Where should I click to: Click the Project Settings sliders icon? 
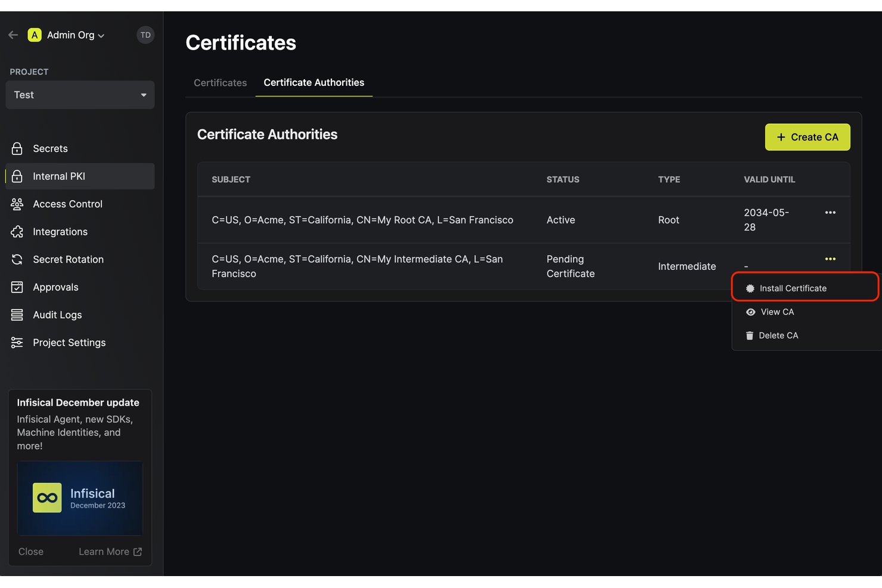click(17, 343)
